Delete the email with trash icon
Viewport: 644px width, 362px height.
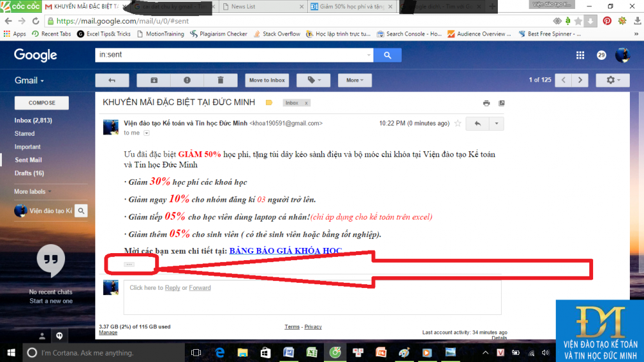click(x=220, y=80)
